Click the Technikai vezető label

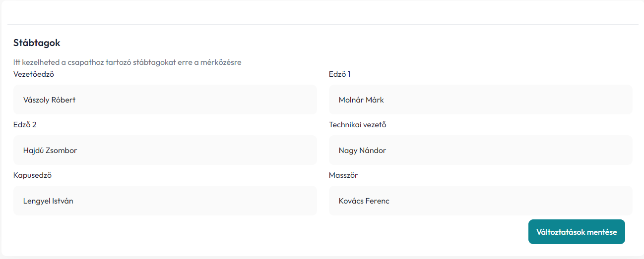click(358, 125)
